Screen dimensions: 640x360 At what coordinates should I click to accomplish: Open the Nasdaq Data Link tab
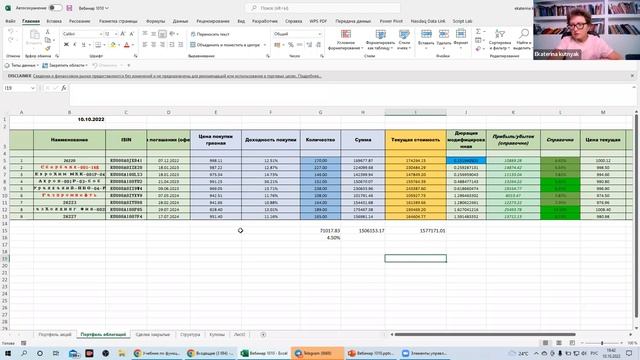[x=428, y=21]
